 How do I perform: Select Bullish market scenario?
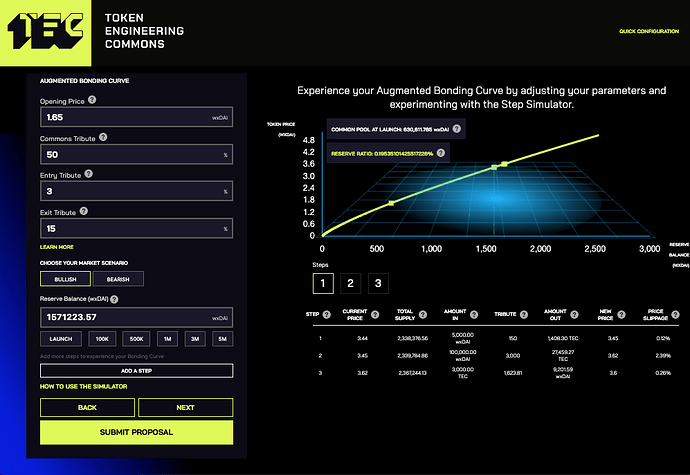pyautogui.click(x=65, y=279)
